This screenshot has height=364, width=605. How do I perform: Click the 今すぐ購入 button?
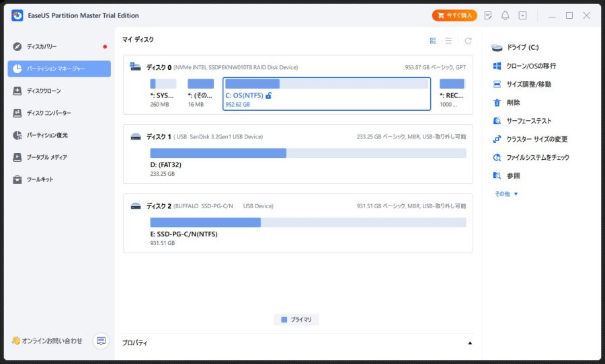tap(454, 15)
